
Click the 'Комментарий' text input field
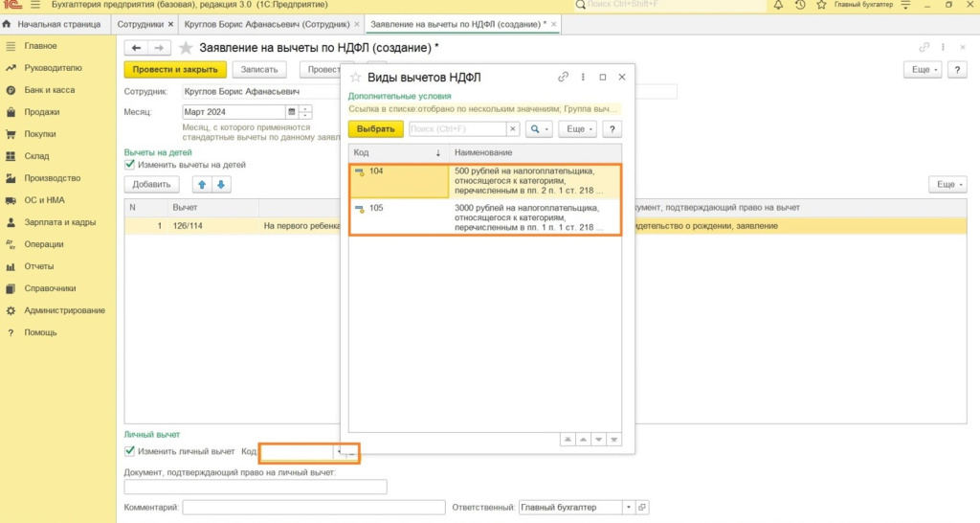pos(314,508)
